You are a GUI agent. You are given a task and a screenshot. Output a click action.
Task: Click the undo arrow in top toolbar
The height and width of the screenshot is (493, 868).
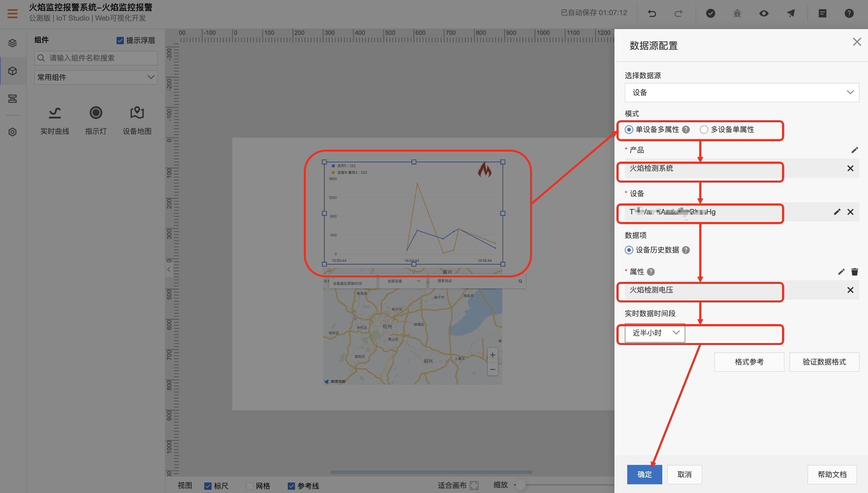coord(652,14)
